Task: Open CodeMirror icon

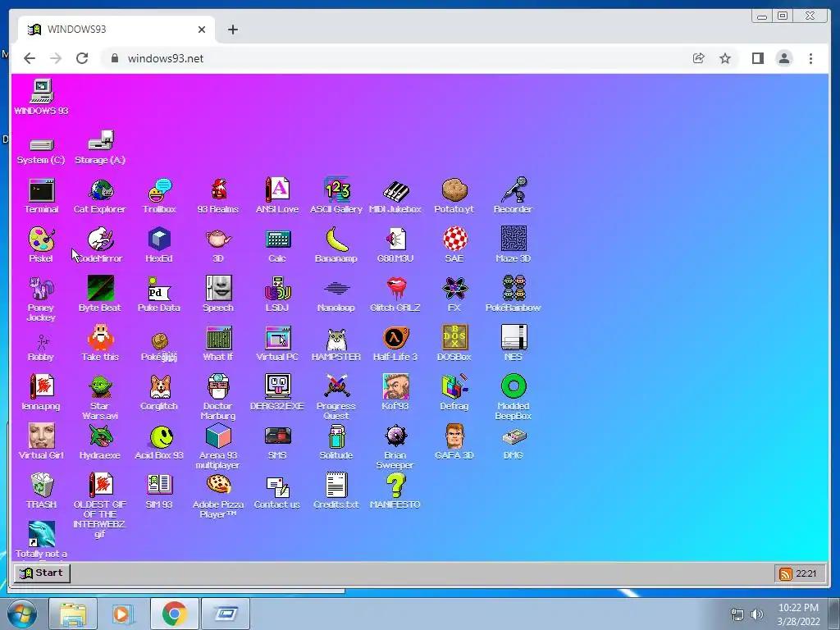Action: click(100, 244)
